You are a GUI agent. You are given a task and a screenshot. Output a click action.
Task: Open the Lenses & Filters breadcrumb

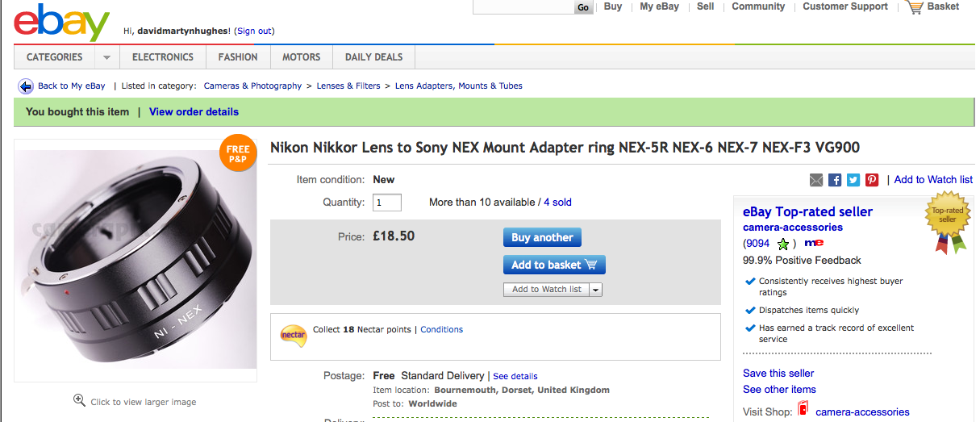tap(348, 86)
